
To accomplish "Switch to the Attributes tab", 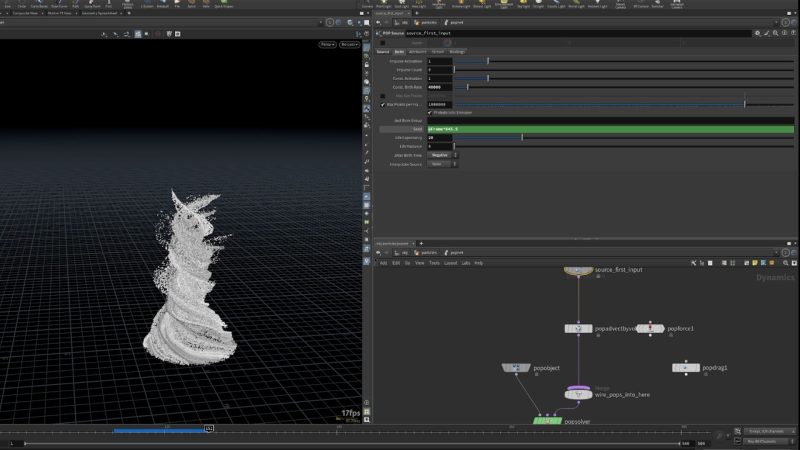I will [418, 51].
